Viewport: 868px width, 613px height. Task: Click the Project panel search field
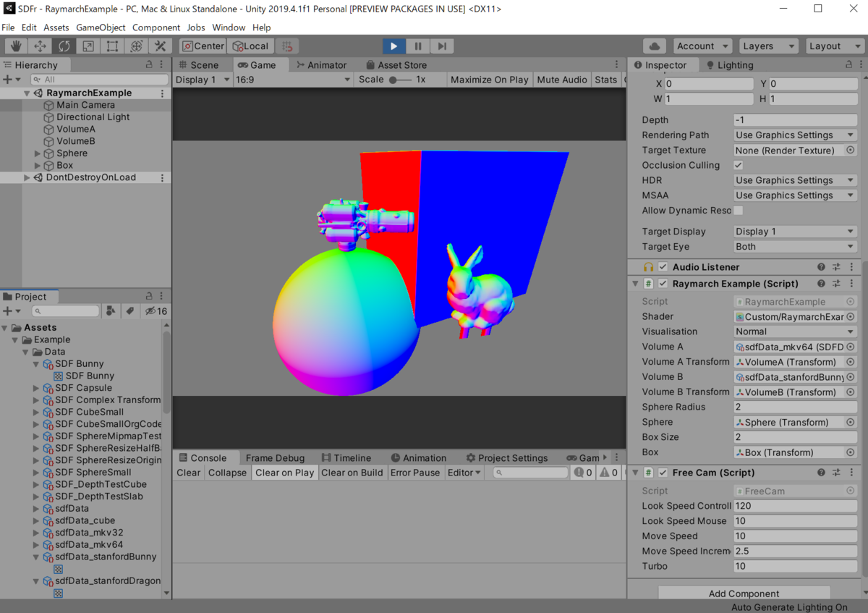click(65, 310)
